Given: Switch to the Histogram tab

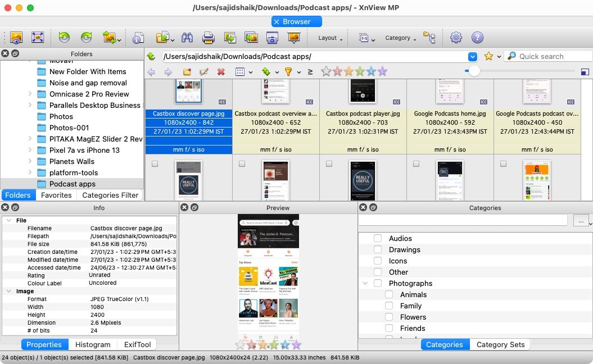Looking at the screenshot, I should (92, 344).
